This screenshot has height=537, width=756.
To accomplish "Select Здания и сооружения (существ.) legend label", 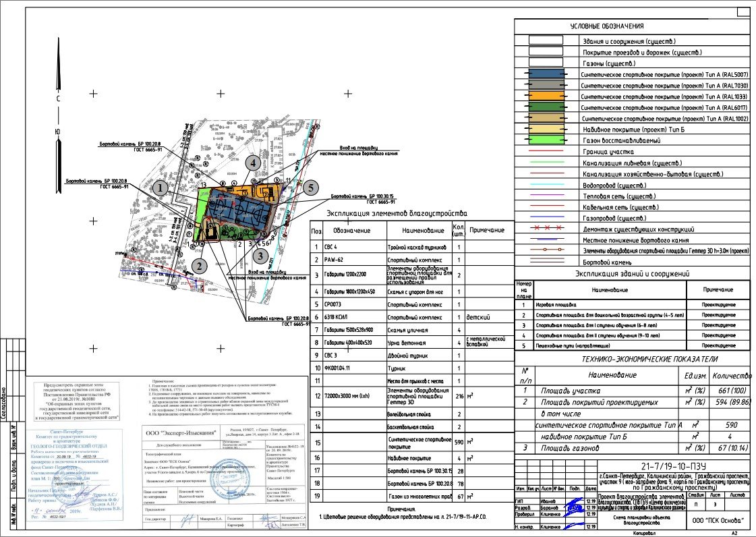I will (629, 42).
